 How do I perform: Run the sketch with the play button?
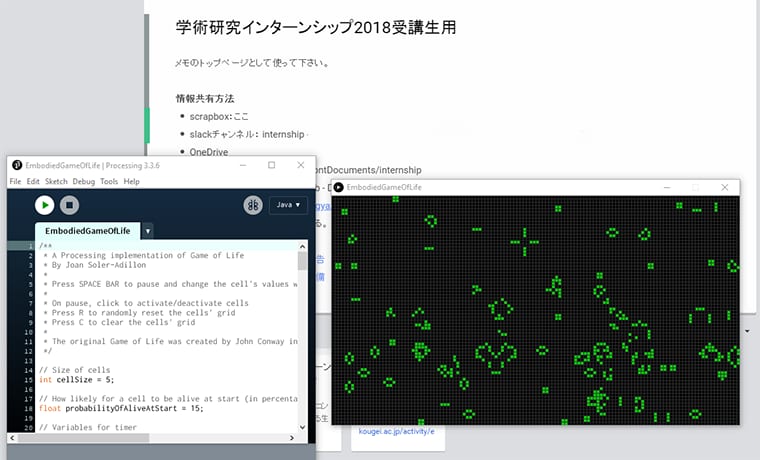44,205
